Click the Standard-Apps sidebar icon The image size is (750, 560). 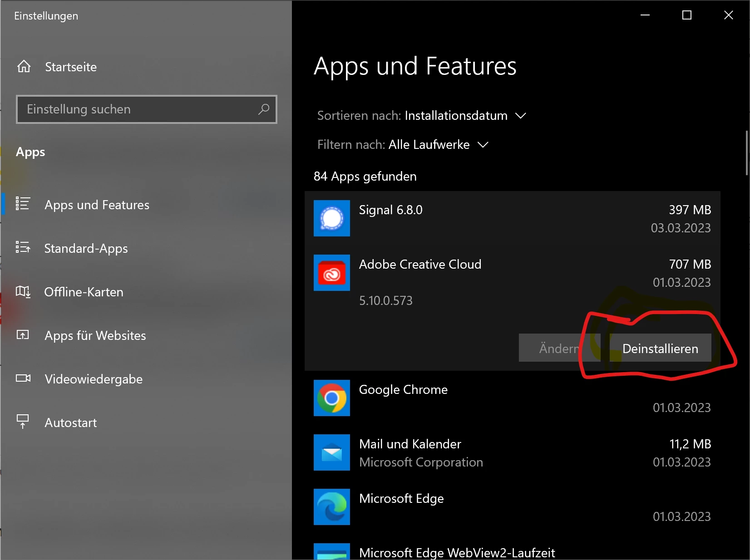(x=23, y=247)
